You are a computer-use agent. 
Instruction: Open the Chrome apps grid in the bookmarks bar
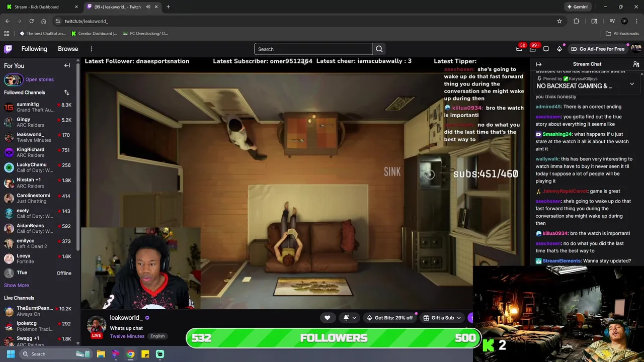7,34
